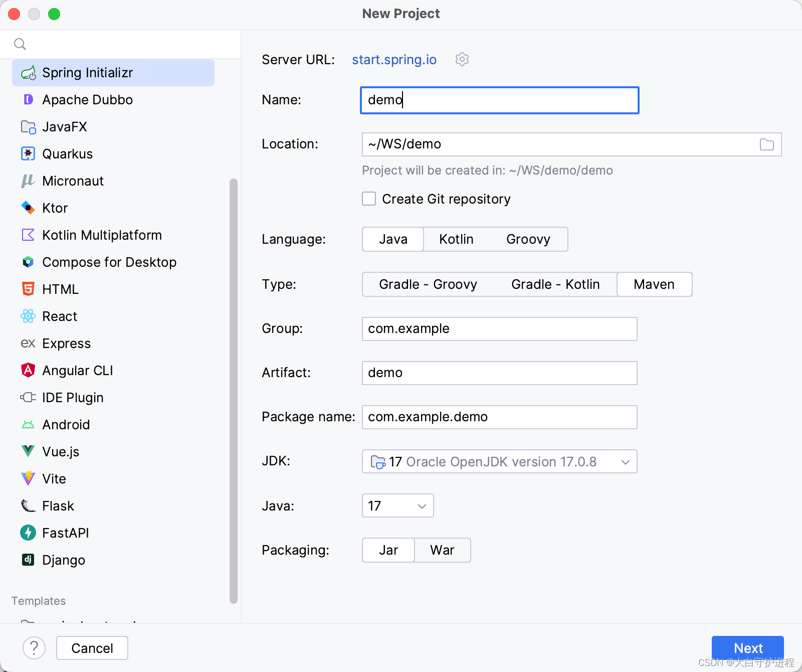Click the Artifact field

point(500,373)
